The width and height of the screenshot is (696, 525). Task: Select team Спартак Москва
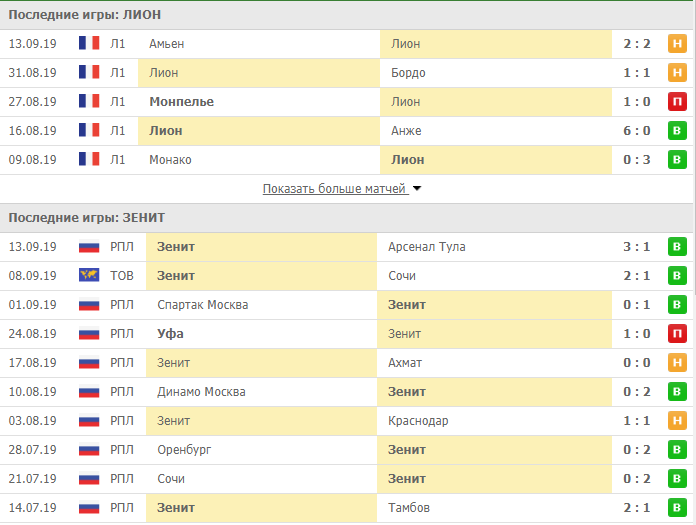click(202, 304)
